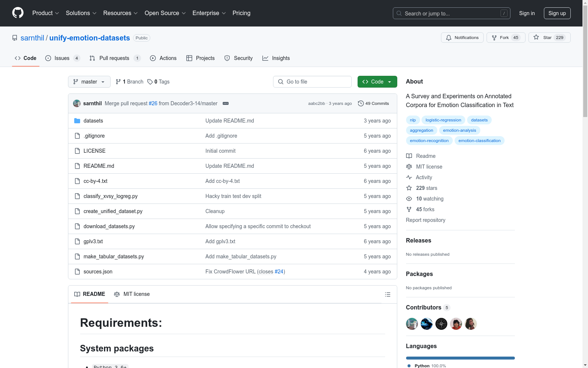588x368 pixels.
Task: Open the cc-by-4.txt file
Action: (x=96, y=181)
